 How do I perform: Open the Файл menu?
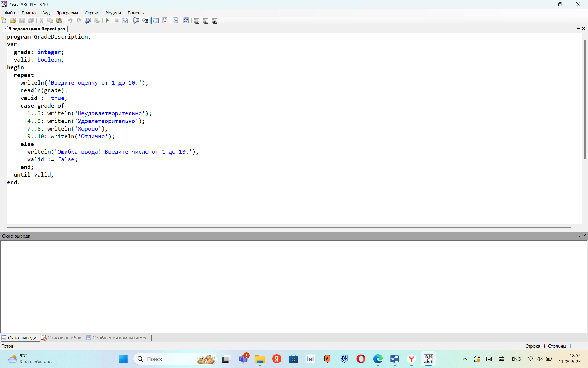pyautogui.click(x=10, y=13)
